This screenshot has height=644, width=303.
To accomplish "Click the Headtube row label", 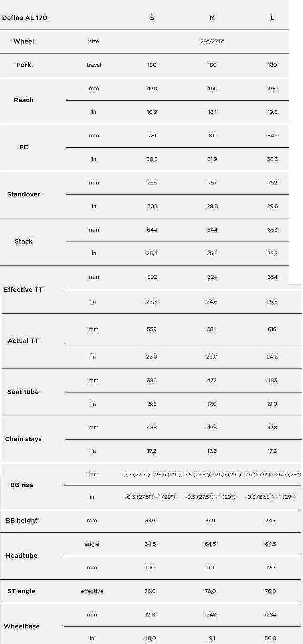I will click(22, 556).
